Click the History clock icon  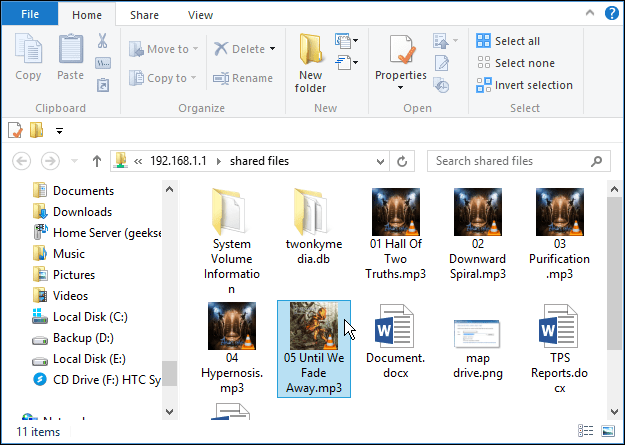click(442, 85)
